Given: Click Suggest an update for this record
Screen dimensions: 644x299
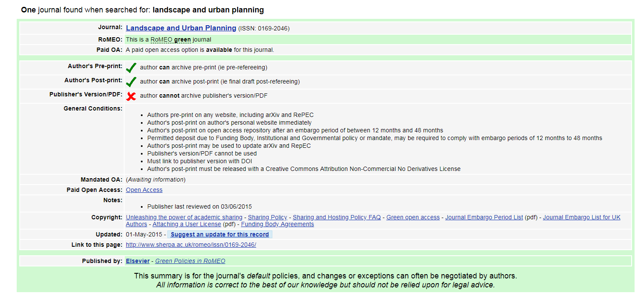Looking at the screenshot, I should pyautogui.click(x=220, y=235).
